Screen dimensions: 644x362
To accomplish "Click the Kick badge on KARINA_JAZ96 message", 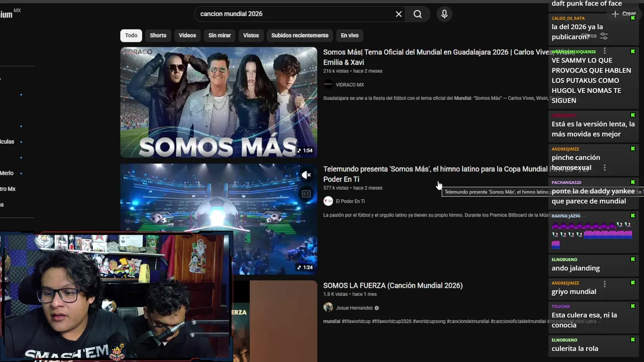I will (x=633, y=215).
